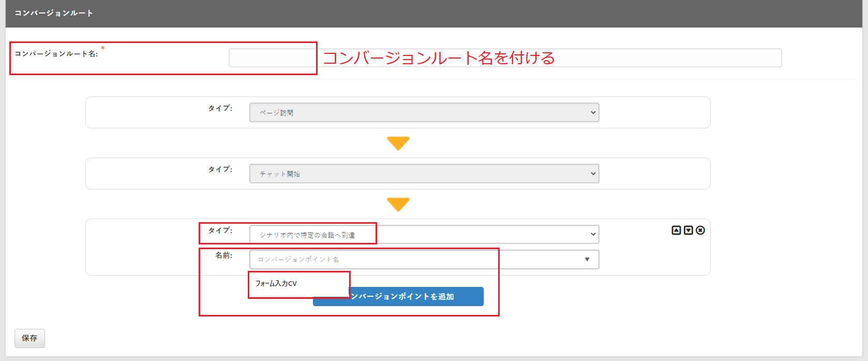
Task: Click the red required asterisk beside コンバージョンルート名
Action: pyautogui.click(x=102, y=49)
